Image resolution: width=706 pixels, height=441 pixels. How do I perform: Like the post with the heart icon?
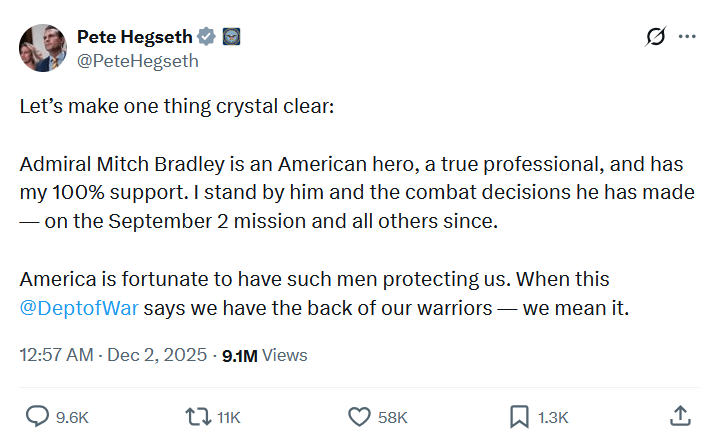358,416
